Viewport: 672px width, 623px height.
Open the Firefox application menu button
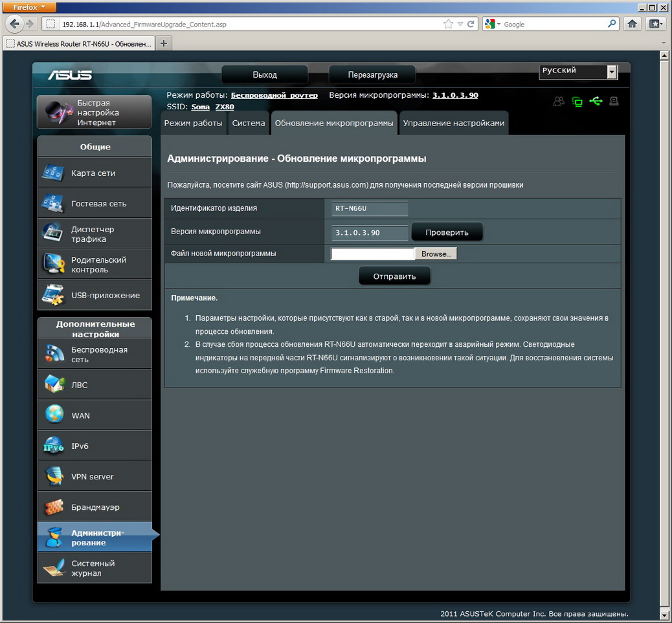click(30, 7)
